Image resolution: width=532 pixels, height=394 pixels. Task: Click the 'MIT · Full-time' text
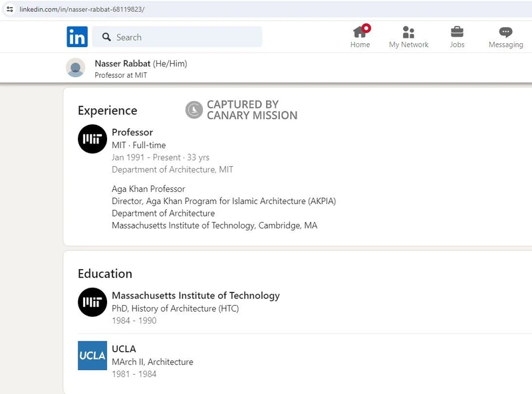point(139,145)
